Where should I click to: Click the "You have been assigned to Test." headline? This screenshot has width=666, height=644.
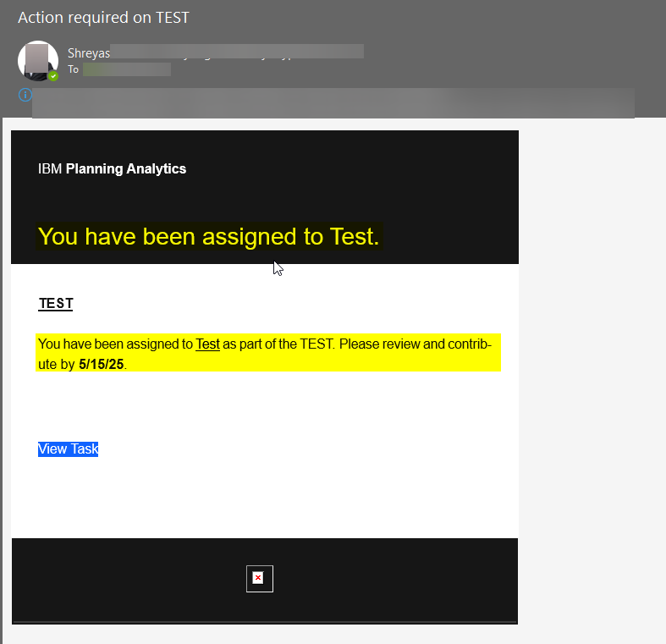[208, 236]
